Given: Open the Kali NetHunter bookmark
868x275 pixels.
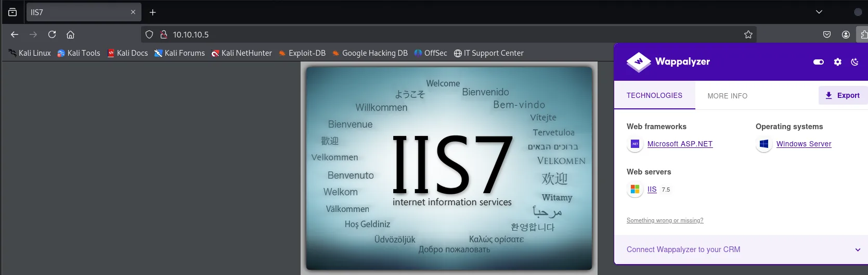Looking at the screenshot, I should 241,53.
